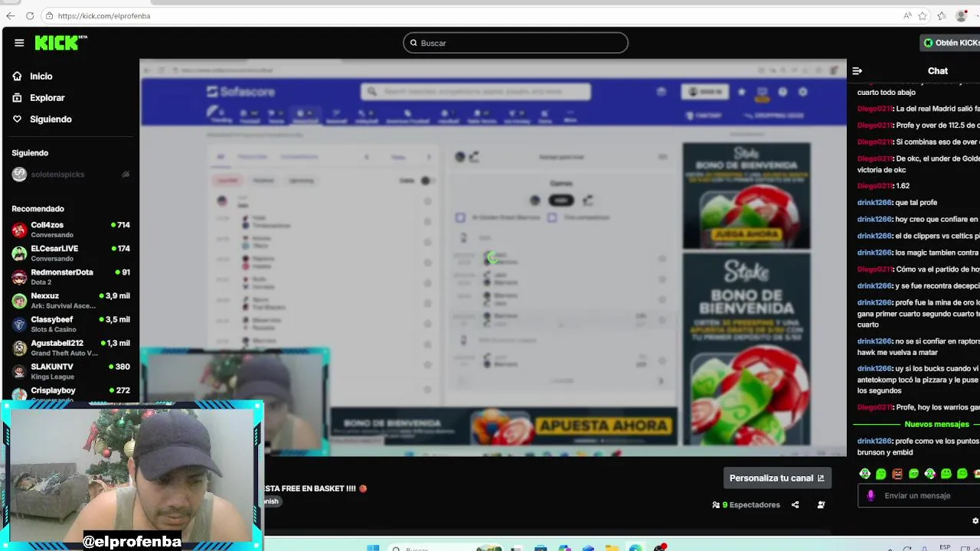Click Personaliza tu canal button

777,478
